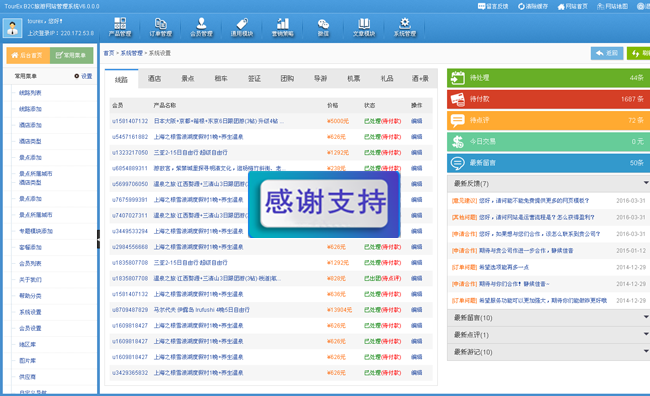Switch to the 礼品 tab

(387, 78)
